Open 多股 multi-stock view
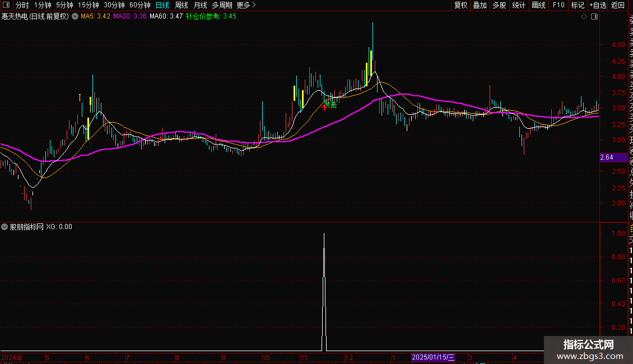633x364 pixels. pos(499,5)
